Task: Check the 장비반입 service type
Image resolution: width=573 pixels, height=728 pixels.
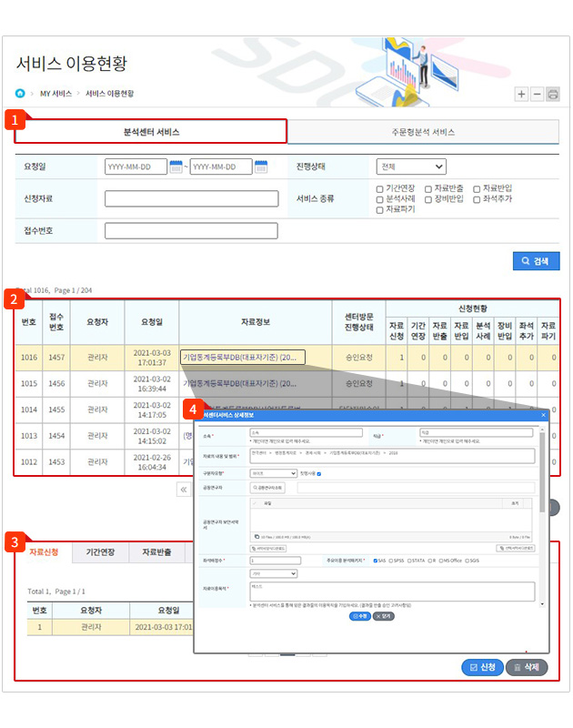Action: [x=428, y=199]
